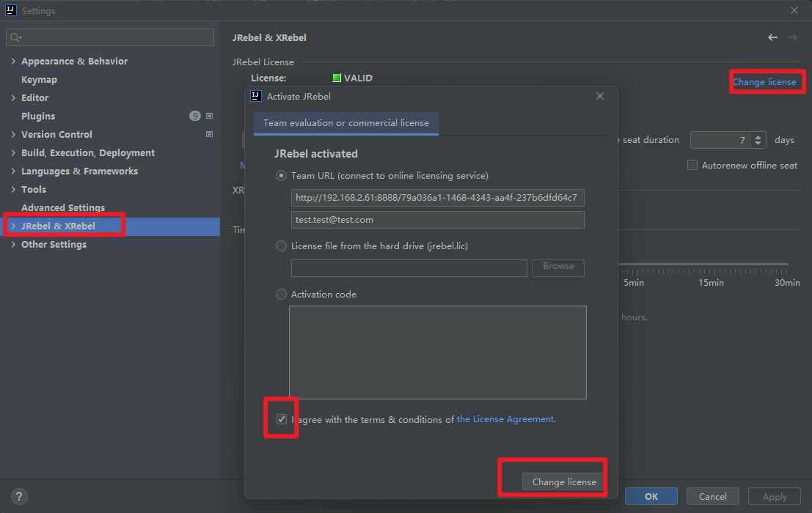Expand Languages & Frameworks node
The image size is (812, 513).
[13, 171]
